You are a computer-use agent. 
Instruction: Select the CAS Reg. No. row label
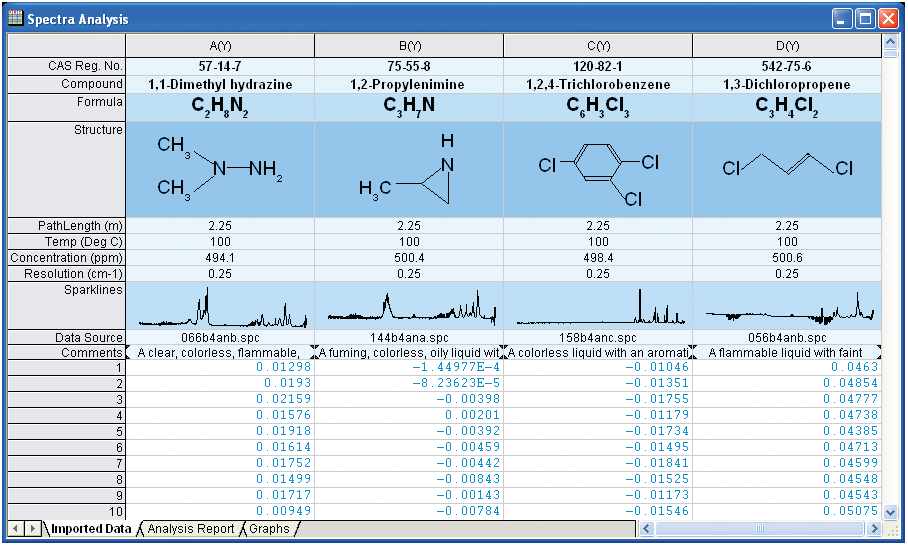(x=67, y=66)
